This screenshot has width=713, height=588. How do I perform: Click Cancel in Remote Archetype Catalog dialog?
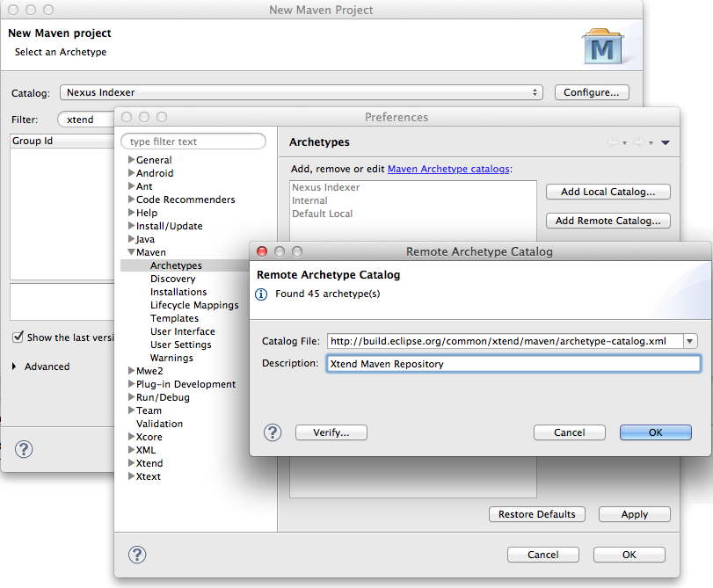[x=570, y=432]
